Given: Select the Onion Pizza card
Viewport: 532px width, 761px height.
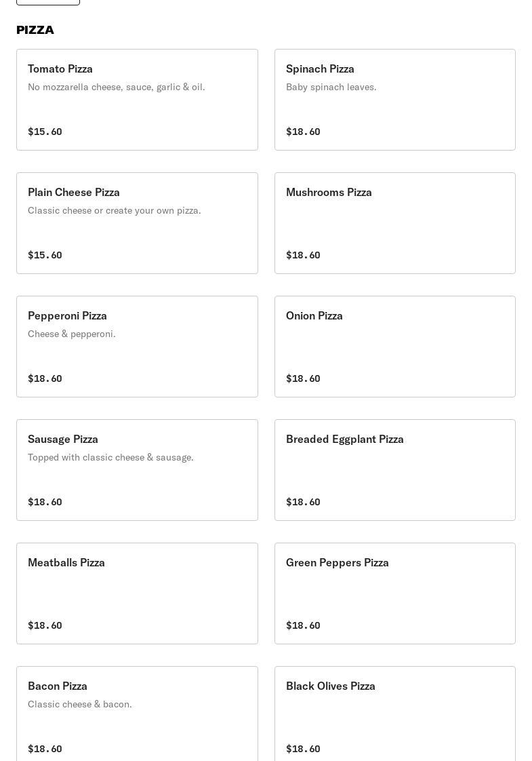Looking at the screenshot, I should [394, 347].
